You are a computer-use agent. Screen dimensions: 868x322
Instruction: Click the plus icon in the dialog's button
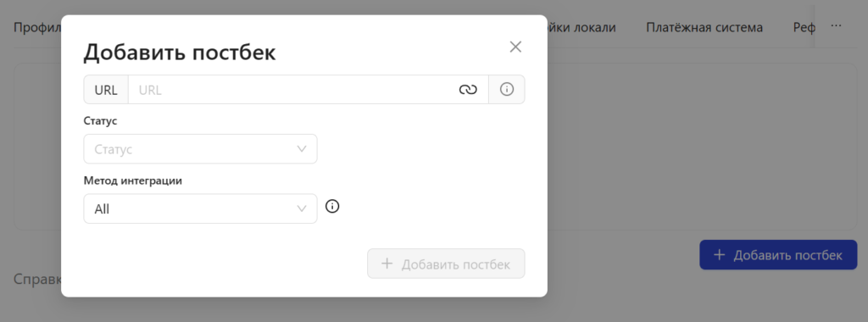387,264
